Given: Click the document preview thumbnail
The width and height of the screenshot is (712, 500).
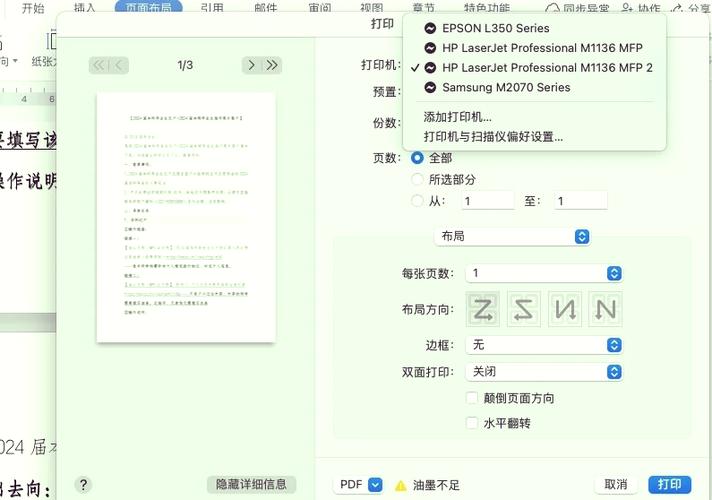Looking at the screenshot, I should 186,218.
